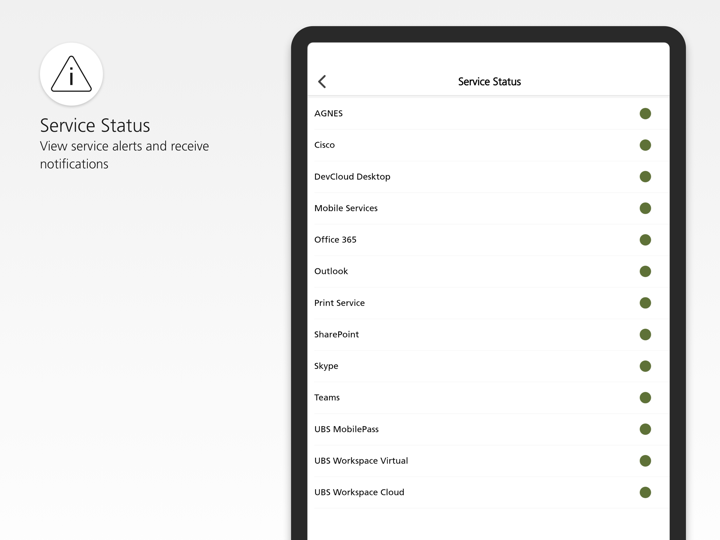The height and width of the screenshot is (540, 720).
Task: Open UBS Workspace Cloud status
Action: click(359, 492)
